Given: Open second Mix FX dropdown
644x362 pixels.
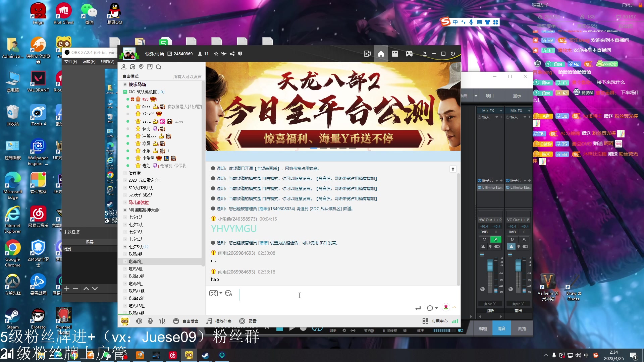Looking at the screenshot, I should (x=529, y=111).
